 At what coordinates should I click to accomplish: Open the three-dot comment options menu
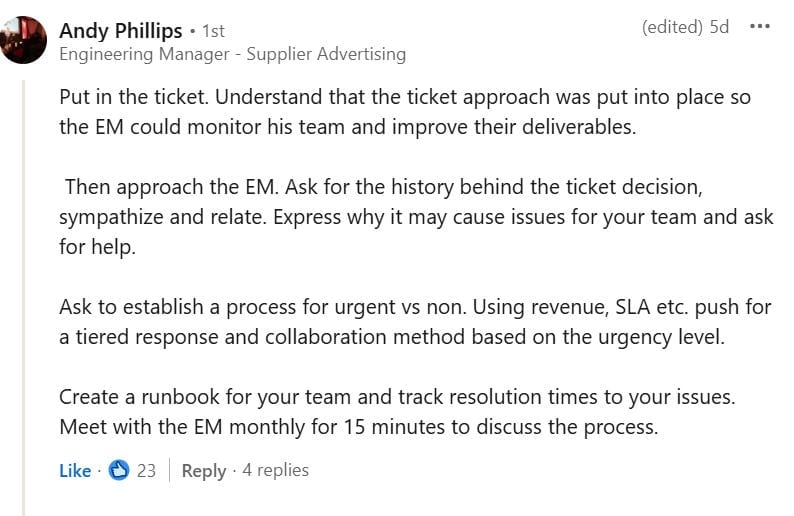point(760,26)
